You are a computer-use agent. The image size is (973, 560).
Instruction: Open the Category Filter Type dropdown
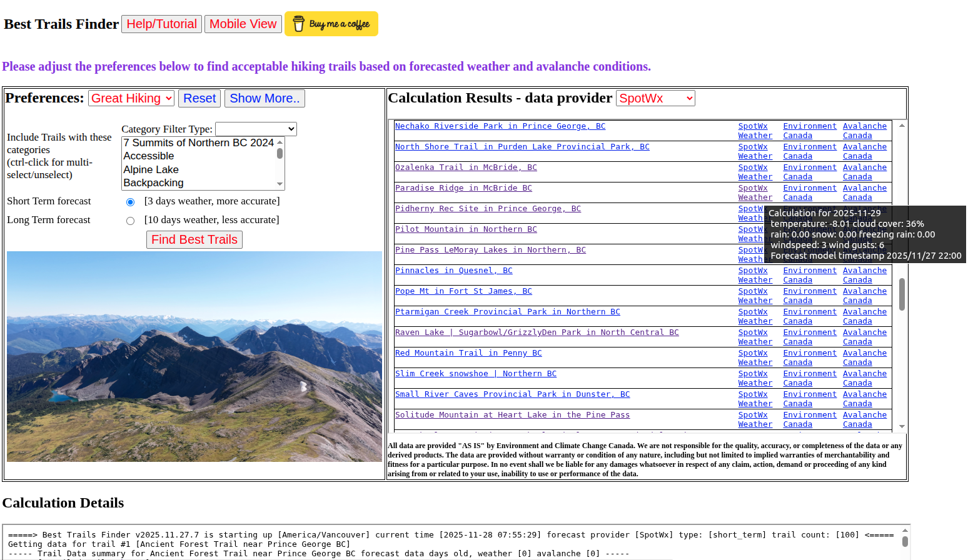point(256,129)
